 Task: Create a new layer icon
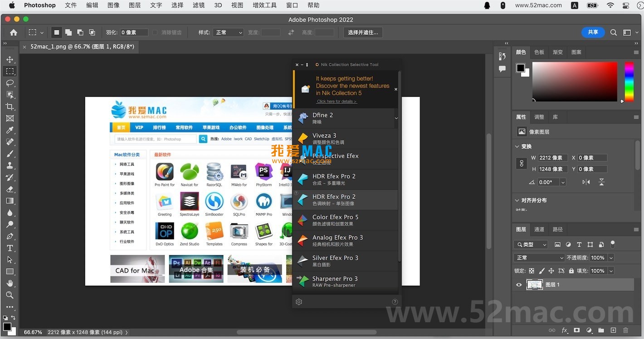coord(613,330)
